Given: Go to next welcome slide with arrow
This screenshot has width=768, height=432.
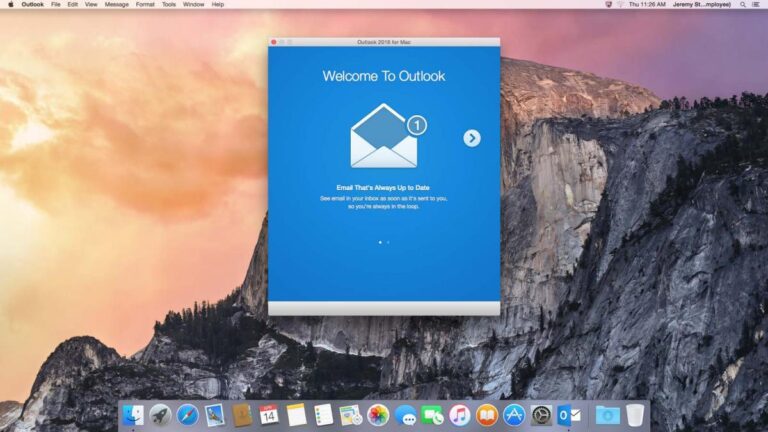Looking at the screenshot, I should click(x=472, y=138).
